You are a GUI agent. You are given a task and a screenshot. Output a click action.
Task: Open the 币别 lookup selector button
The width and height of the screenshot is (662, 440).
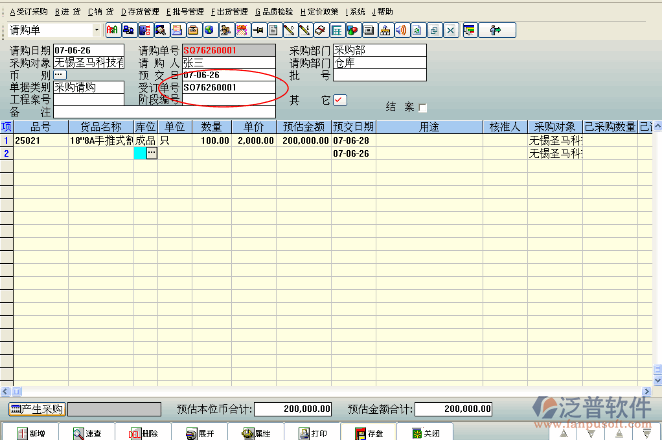coord(60,75)
